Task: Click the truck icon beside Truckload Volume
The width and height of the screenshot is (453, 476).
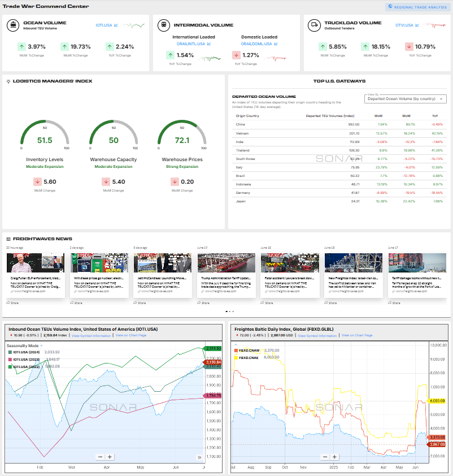Action: coord(314,25)
